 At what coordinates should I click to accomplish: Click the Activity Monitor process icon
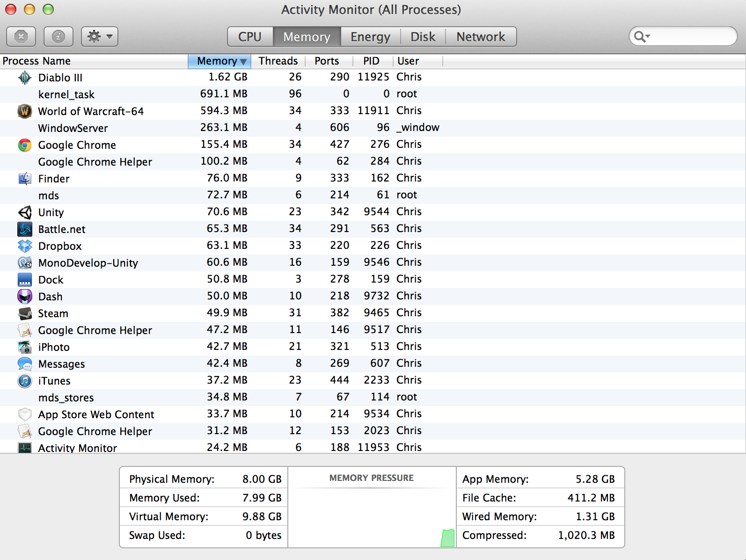point(25,447)
